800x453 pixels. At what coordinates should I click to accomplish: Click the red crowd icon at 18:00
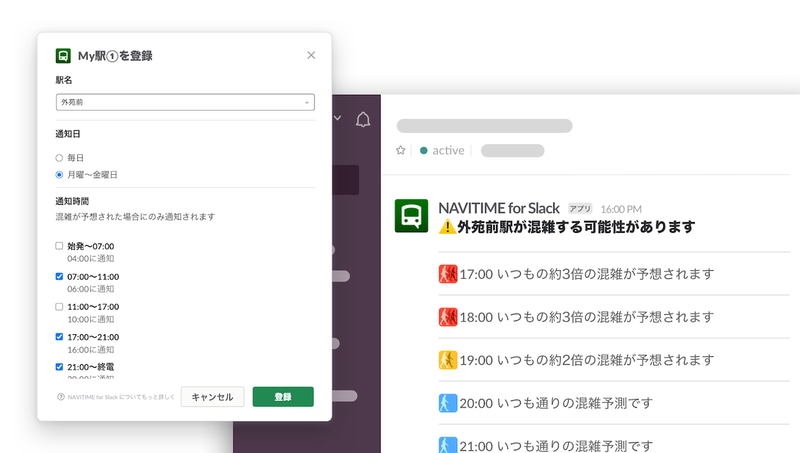[x=447, y=317]
